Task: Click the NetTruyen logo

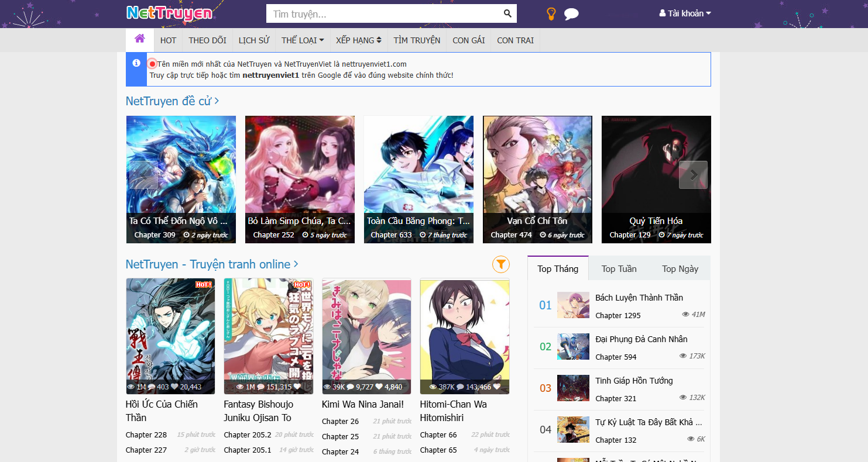Action: (x=169, y=13)
